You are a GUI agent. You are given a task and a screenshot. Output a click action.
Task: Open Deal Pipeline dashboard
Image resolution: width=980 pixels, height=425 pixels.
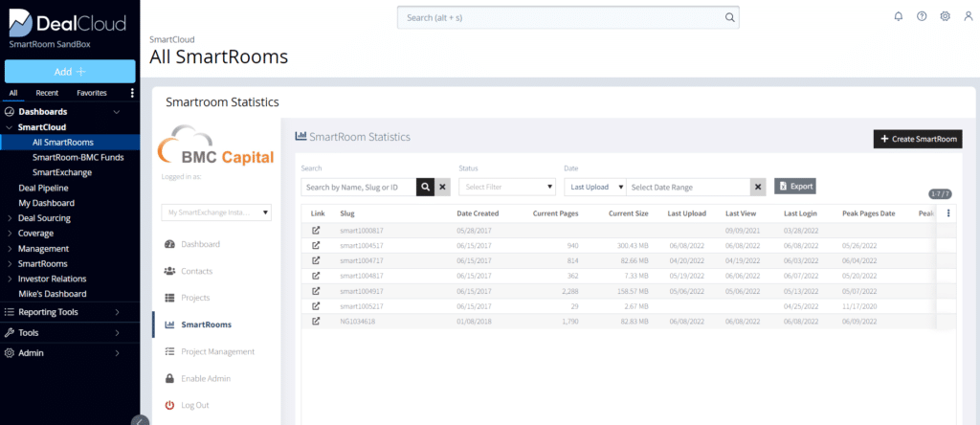pyautogui.click(x=43, y=189)
